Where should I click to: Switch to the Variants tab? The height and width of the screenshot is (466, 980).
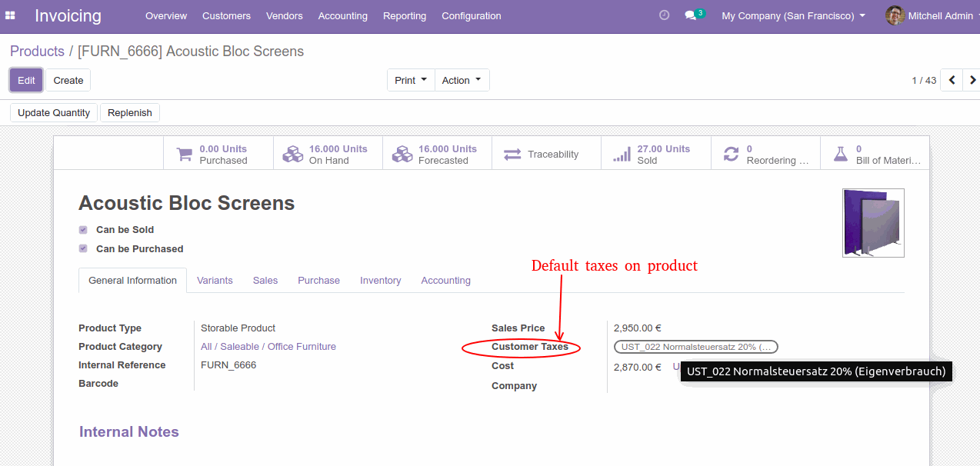215,281
